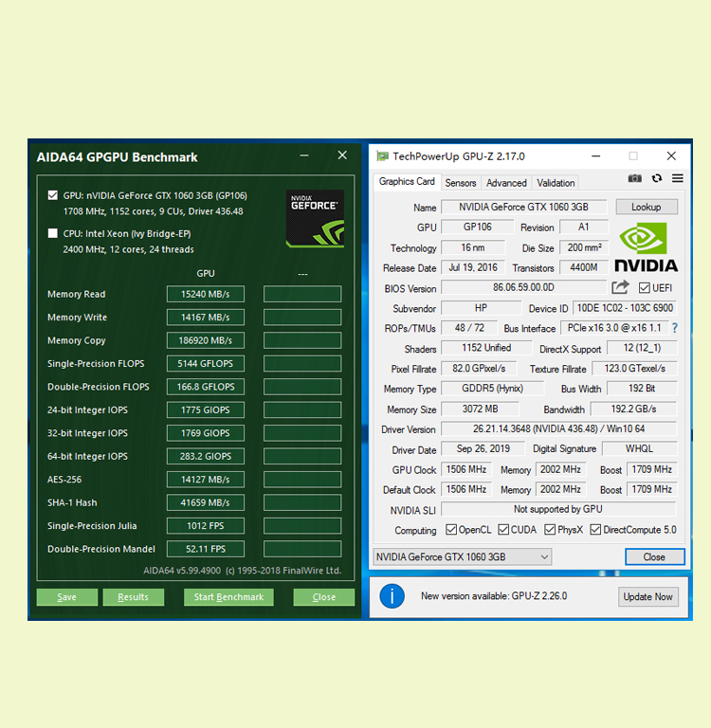Screen dimensions: 711x728
Task: Click the NVIDIA logo in GPU-Z
Action: [646, 246]
